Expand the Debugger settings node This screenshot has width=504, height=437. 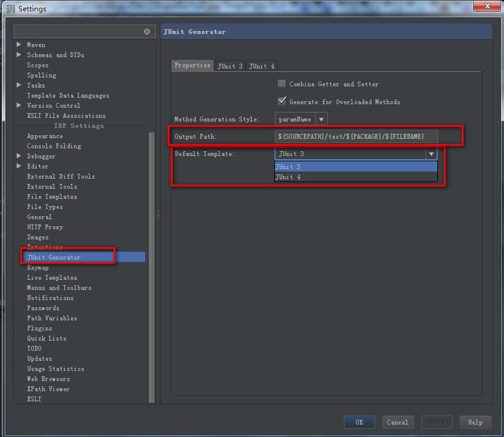click(x=18, y=156)
